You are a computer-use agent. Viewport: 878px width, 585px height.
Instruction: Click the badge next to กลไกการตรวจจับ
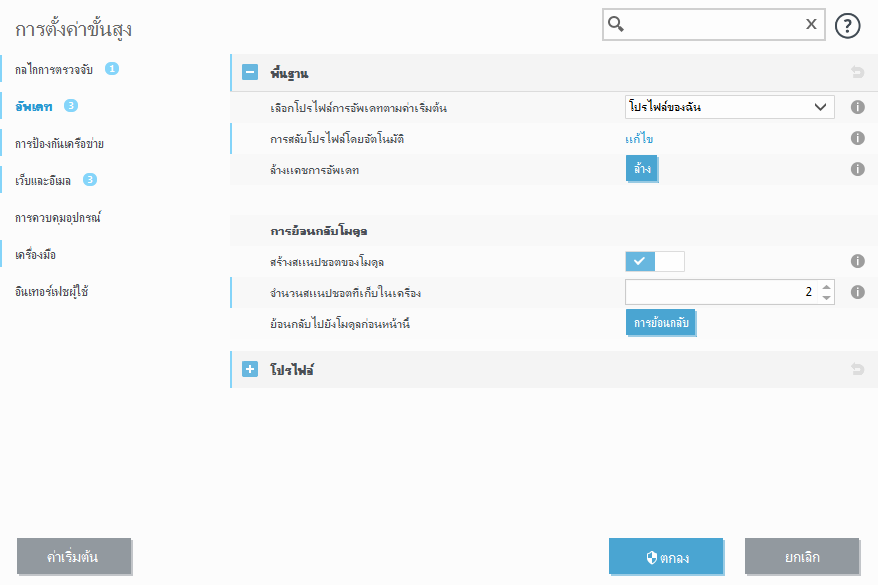tap(112, 69)
